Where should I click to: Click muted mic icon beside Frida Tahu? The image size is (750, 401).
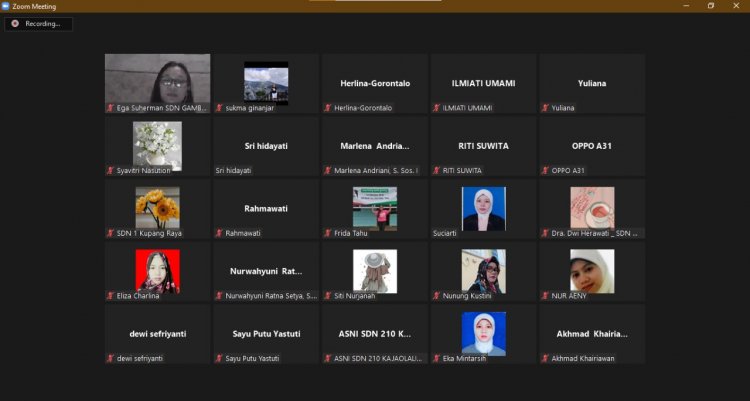point(328,234)
